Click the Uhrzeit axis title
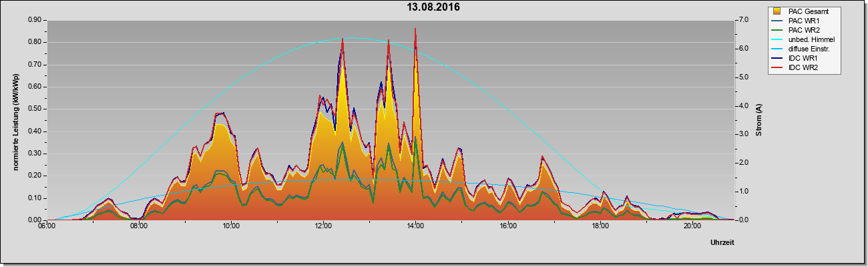This screenshot has width=868, height=267. (x=722, y=242)
